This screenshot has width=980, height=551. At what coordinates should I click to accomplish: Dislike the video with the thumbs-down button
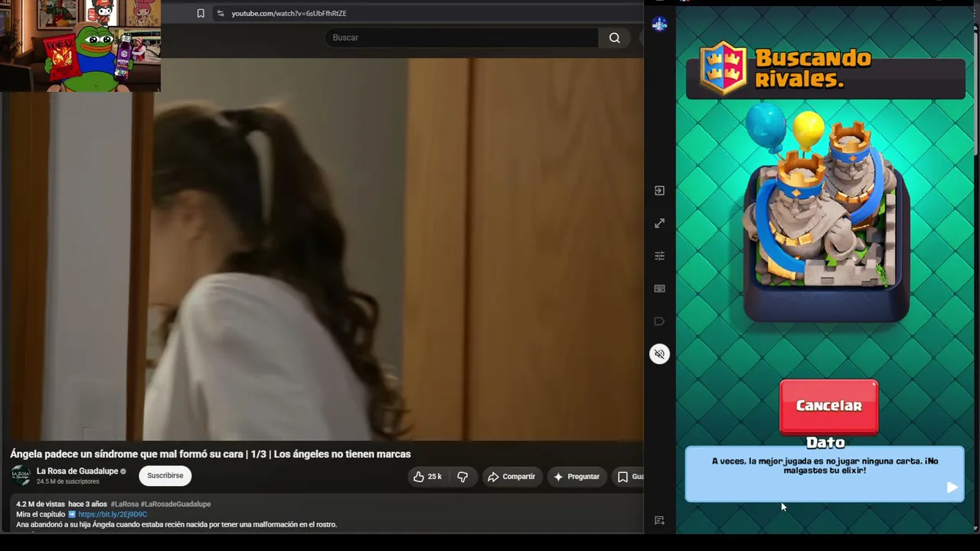[462, 477]
